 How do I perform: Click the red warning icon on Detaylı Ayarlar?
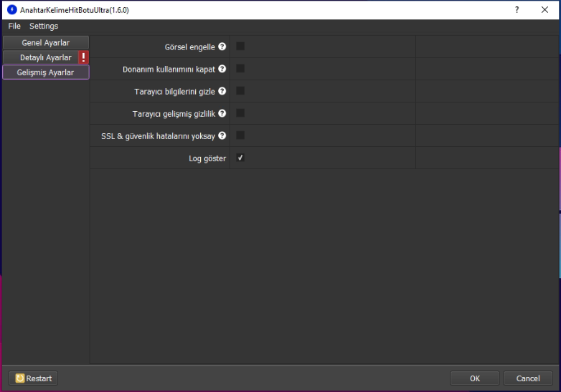pos(84,57)
